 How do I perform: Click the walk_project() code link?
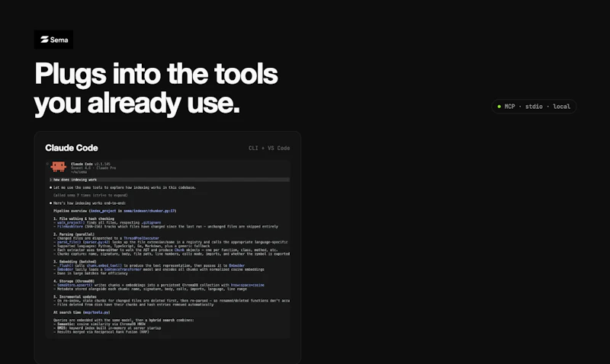71,222
